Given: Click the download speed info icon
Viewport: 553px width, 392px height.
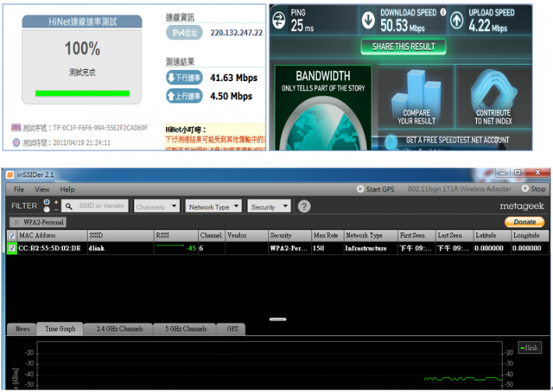Looking at the screenshot, I should [443, 12].
